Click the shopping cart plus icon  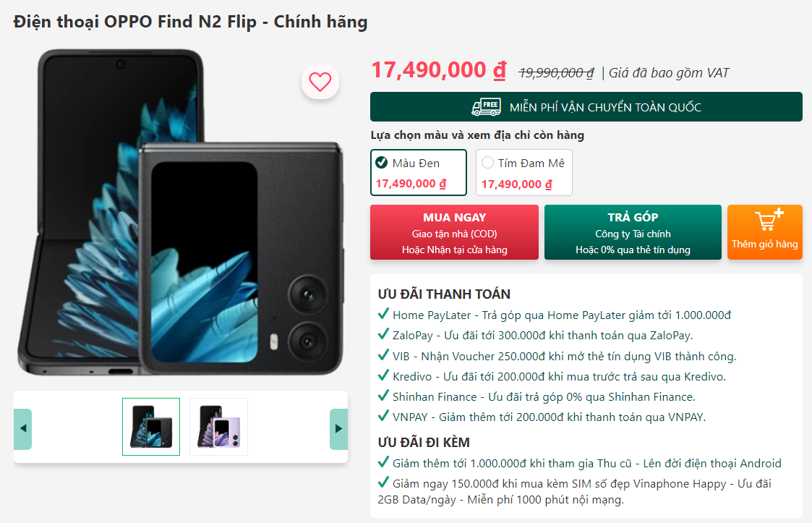769,220
